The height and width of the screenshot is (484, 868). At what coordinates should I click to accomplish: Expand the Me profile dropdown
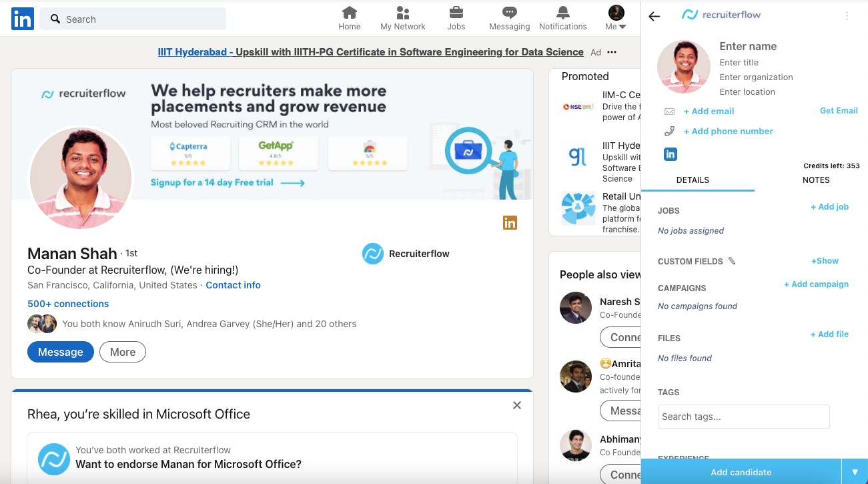(616, 19)
